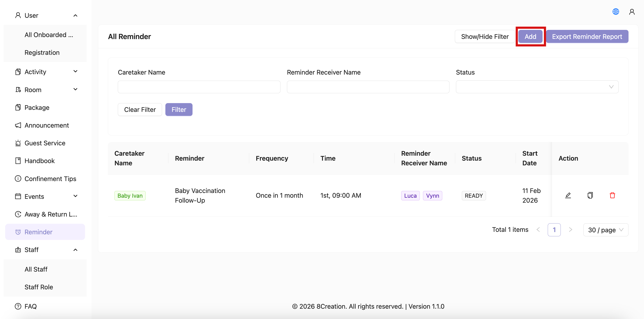Click the Announcement megaphone icon in sidebar
The image size is (644, 319).
pyautogui.click(x=18, y=125)
